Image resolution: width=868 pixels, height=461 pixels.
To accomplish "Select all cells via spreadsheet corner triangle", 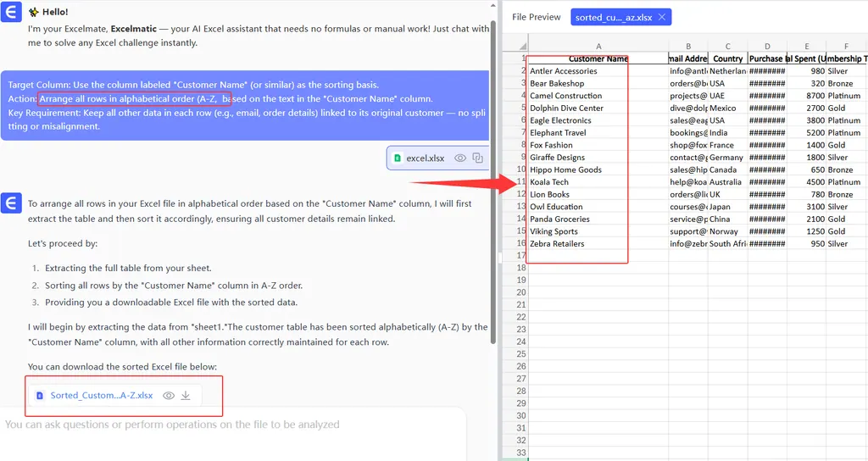I will (523, 47).
